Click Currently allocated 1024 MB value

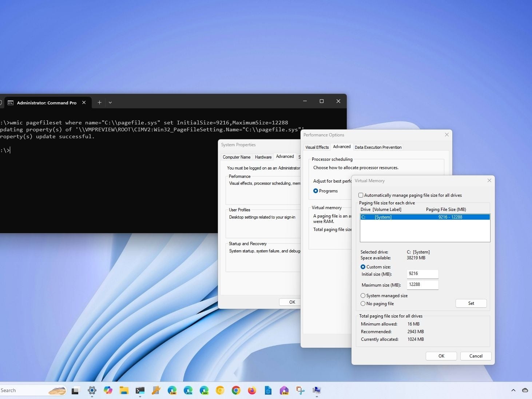point(416,339)
